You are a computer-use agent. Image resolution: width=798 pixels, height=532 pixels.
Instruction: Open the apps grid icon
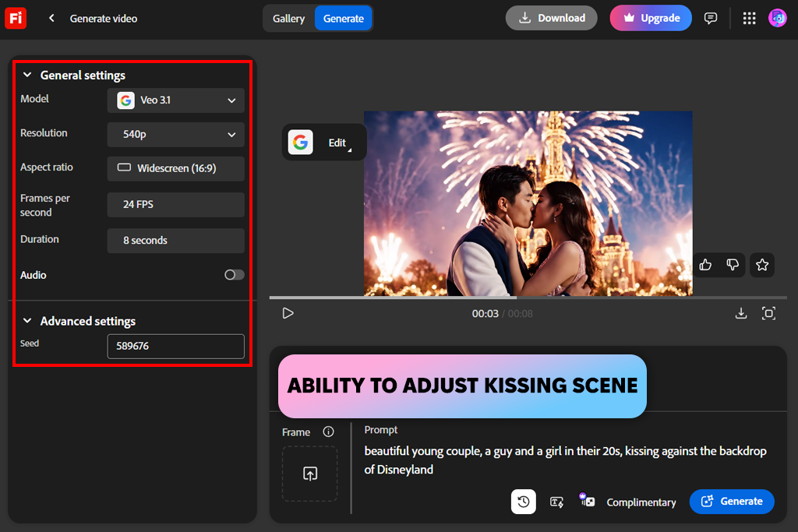click(749, 19)
